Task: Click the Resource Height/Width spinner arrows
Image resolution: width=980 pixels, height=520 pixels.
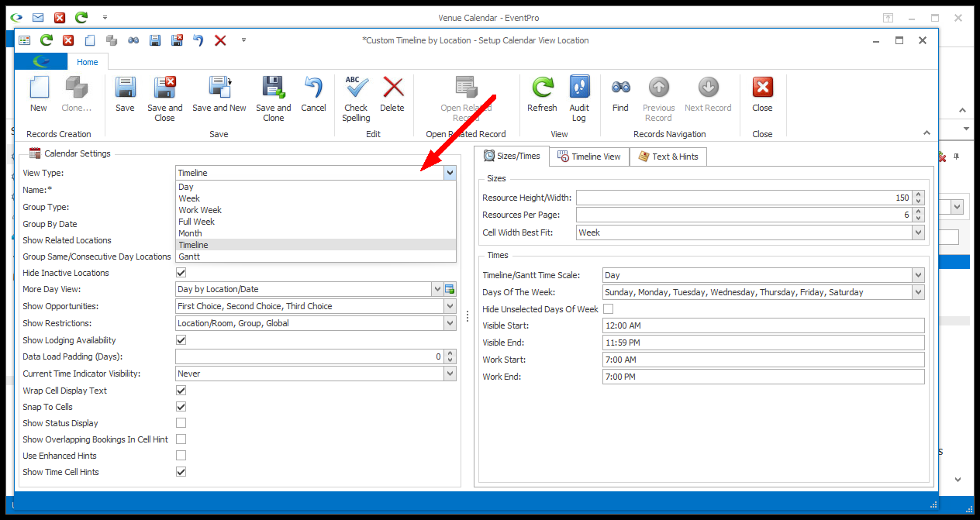Action: click(x=919, y=198)
